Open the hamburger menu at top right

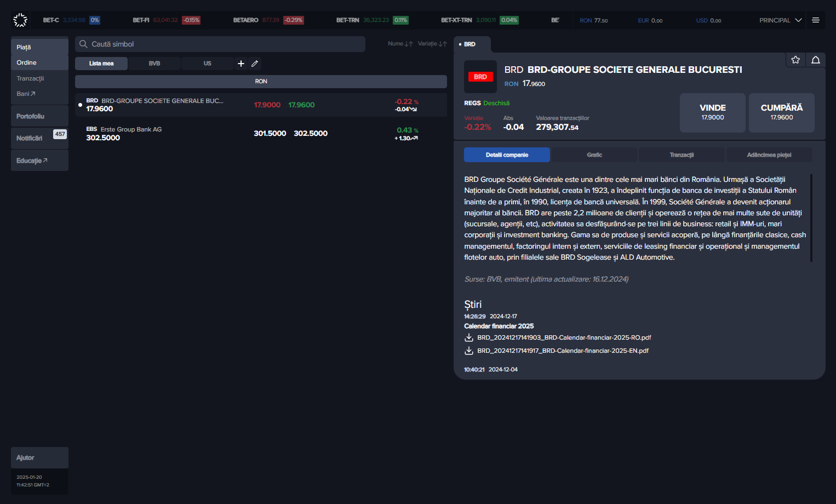tap(816, 20)
